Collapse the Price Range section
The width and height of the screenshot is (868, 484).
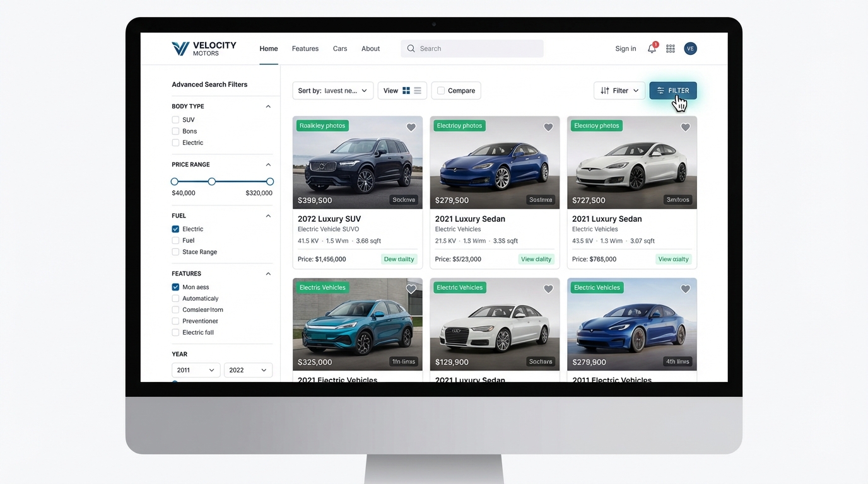click(268, 164)
